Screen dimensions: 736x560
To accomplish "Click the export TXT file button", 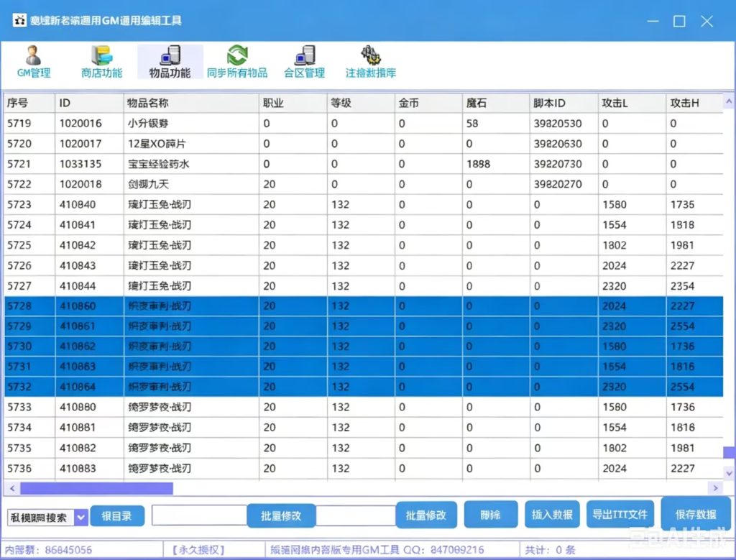I will [620, 515].
